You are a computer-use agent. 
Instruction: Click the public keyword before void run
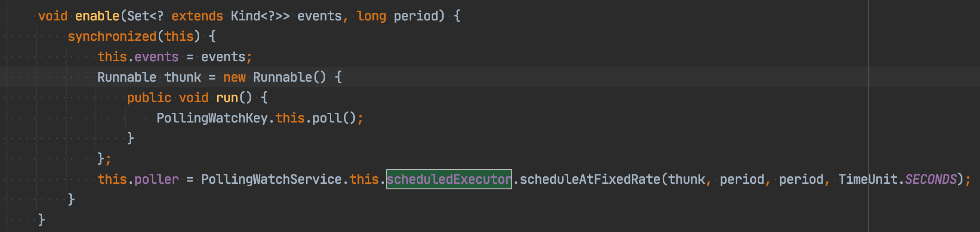149,97
